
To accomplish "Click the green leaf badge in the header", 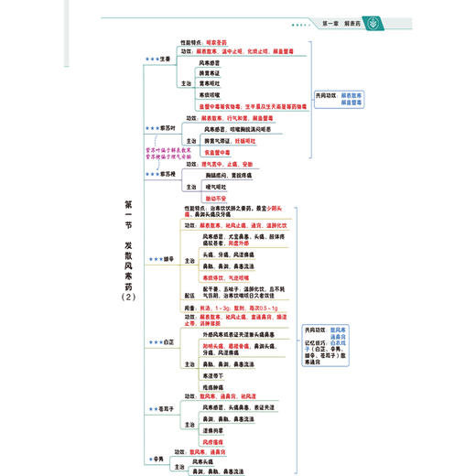I will point(373,24).
